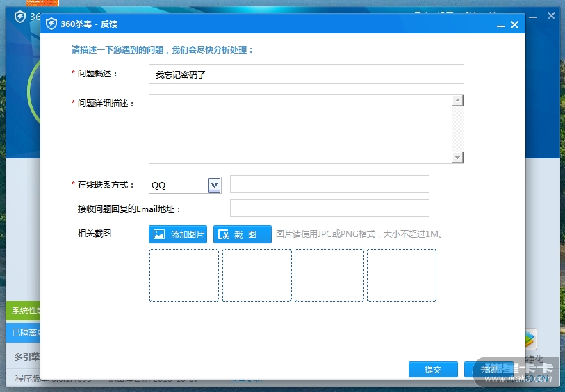The image size is (565, 392).
Task: Click the 问题概述 input field
Action: (306, 74)
